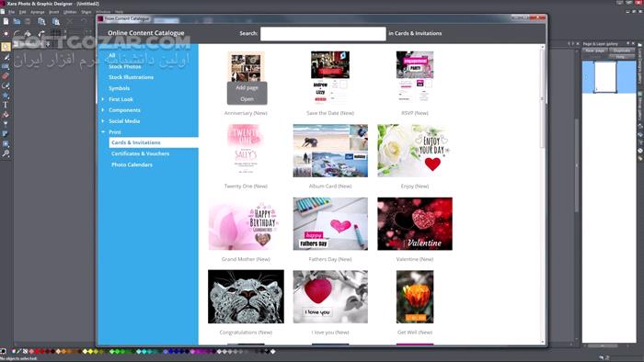The width and height of the screenshot is (644, 362).
Task: Select Cards & Invitations subcategory
Action: tap(154, 142)
